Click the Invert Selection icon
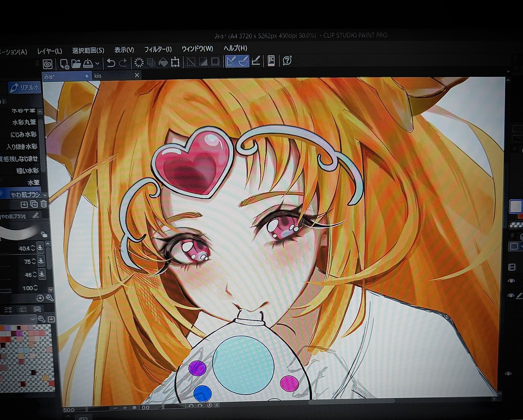 (x=203, y=62)
